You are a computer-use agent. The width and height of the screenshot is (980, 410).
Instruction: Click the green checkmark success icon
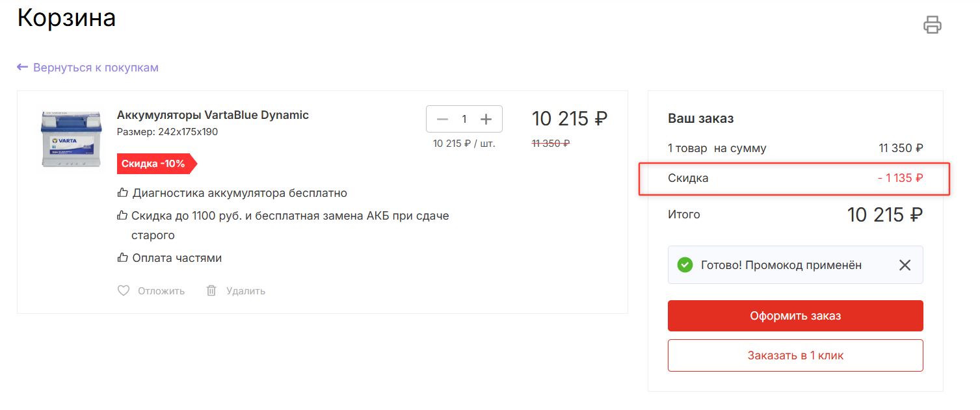pyautogui.click(x=684, y=265)
